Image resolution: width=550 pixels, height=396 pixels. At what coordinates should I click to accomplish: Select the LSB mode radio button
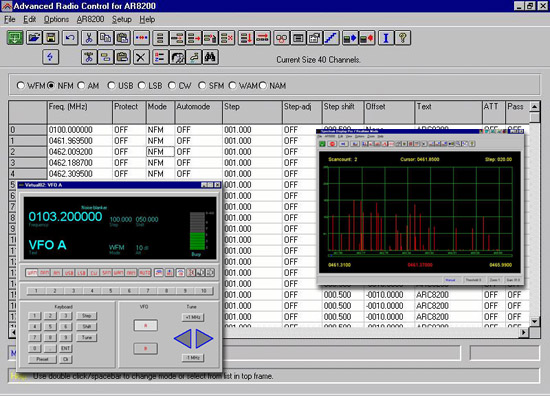pos(141,86)
